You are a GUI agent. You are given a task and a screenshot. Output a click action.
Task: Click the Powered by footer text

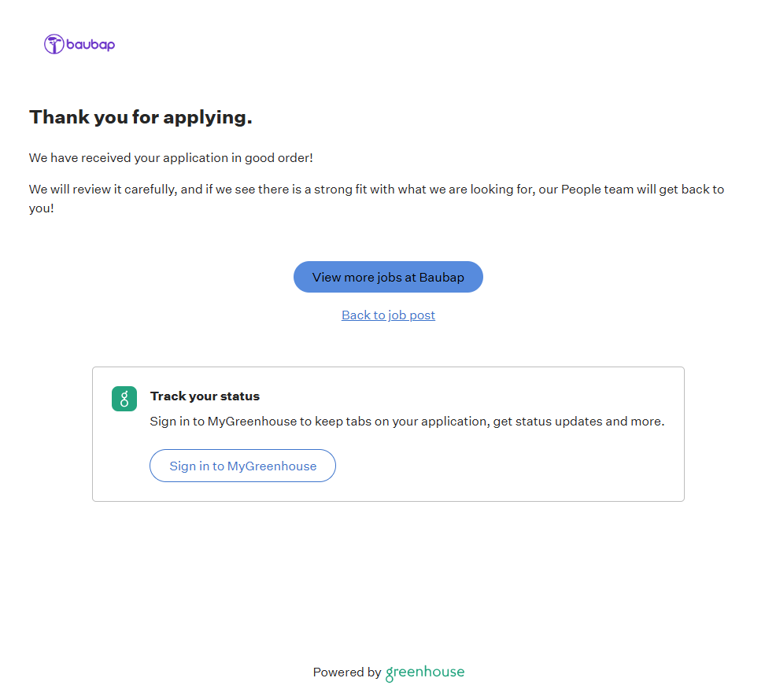pos(347,672)
